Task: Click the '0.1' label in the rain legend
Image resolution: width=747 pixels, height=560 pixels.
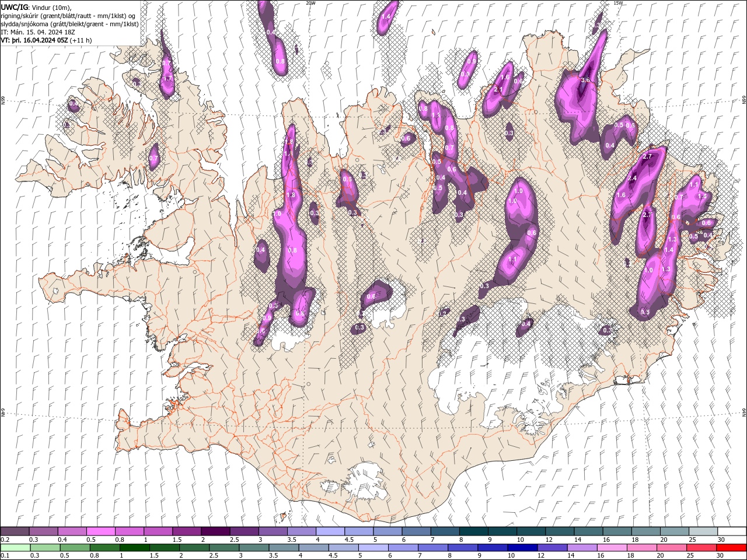Action: pyautogui.click(x=5, y=555)
